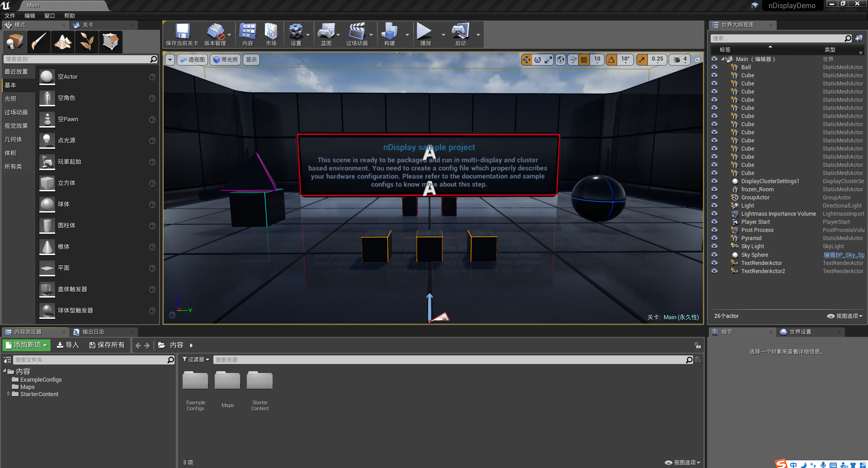Hide the Light actor with eye toggle
The height and width of the screenshot is (468, 868).
pyautogui.click(x=715, y=205)
